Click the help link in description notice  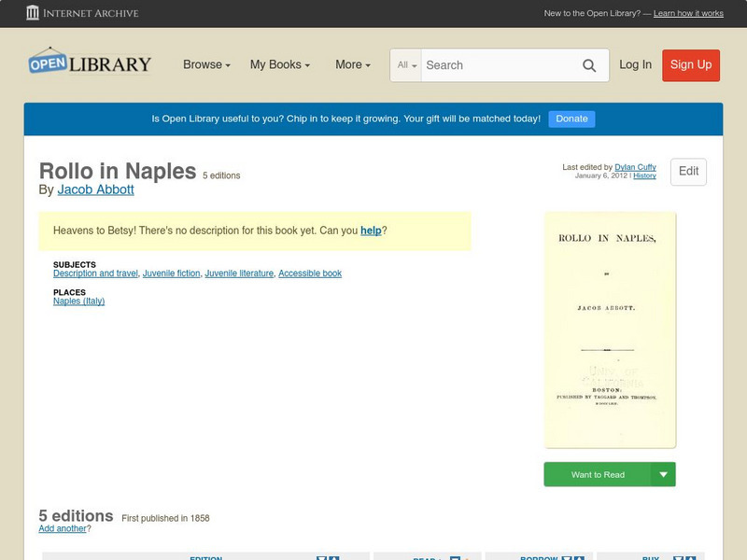pos(371,231)
